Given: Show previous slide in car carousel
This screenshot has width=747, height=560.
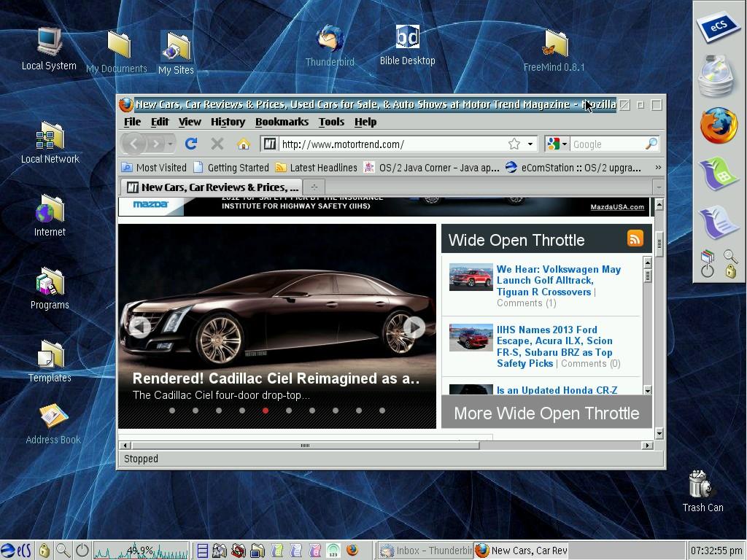Looking at the screenshot, I should tap(140, 327).
